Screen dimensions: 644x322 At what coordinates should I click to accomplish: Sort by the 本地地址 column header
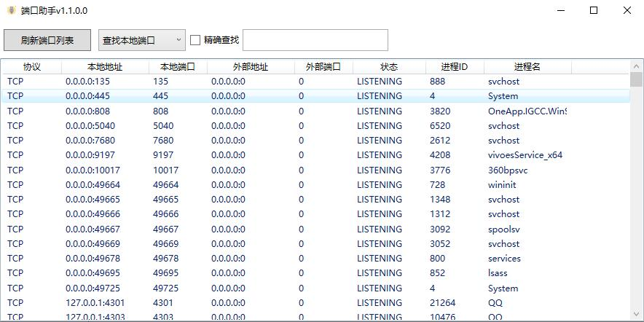tap(105, 67)
